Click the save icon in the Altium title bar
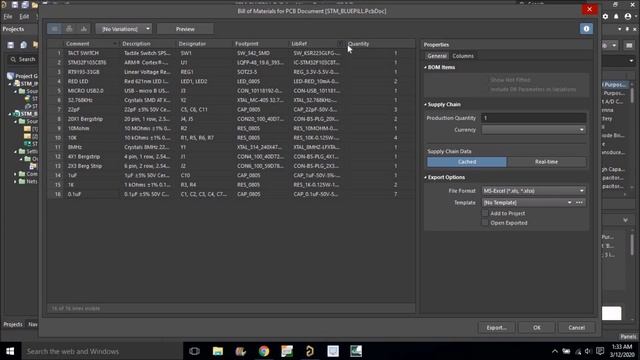This screenshot has width=640, height=360. [x=14, y=5]
